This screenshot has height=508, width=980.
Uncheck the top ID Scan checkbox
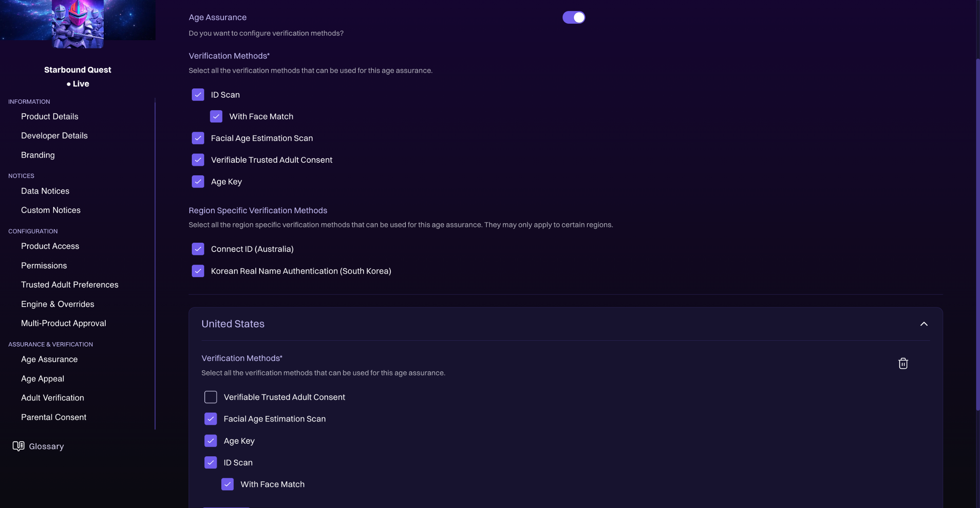click(198, 95)
